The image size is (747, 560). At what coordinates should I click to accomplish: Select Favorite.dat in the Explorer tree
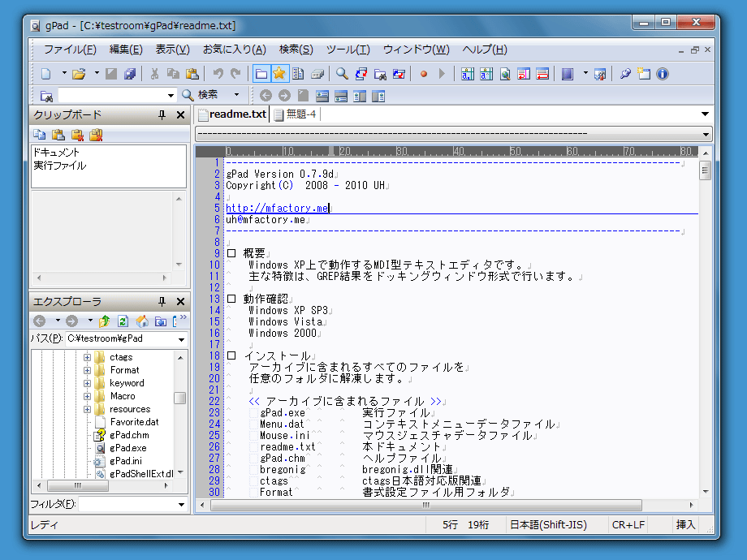tap(134, 422)
